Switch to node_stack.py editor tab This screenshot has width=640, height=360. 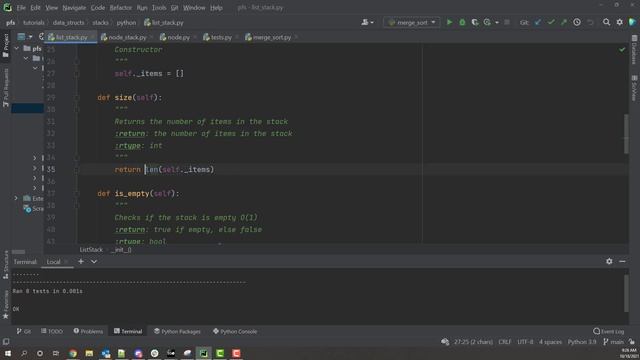coord(127,37)
